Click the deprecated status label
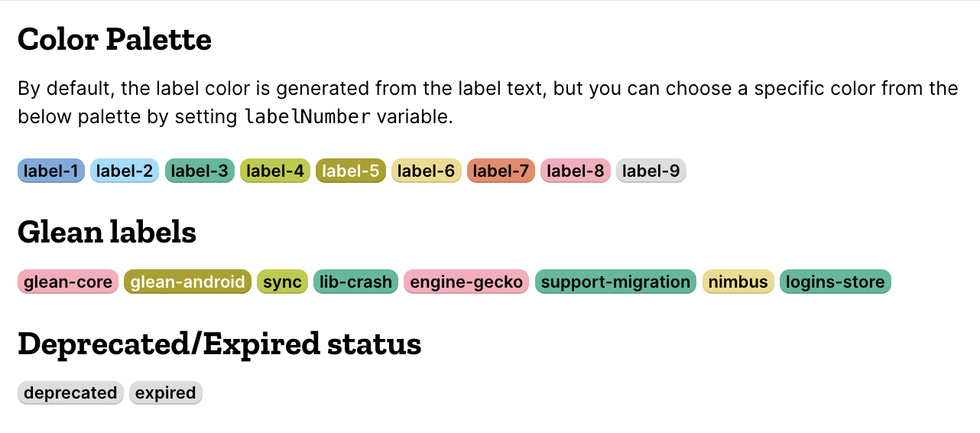Screen dimensions: 980x433 point(70,393)
